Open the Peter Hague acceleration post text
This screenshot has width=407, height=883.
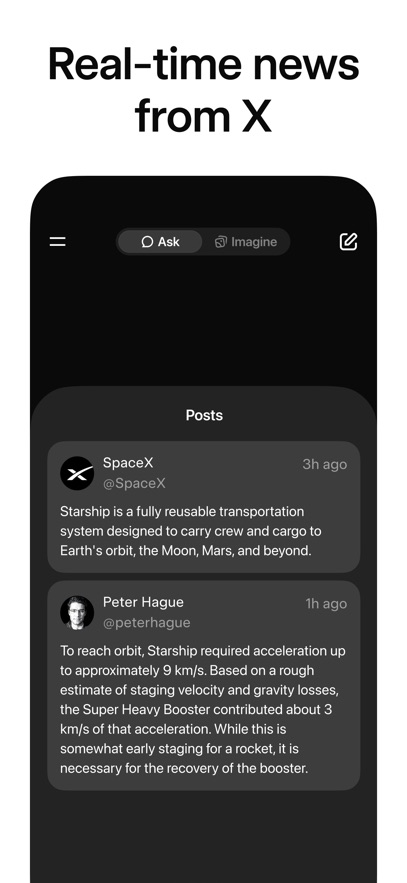pyautogui.click(x=203, y=710)
